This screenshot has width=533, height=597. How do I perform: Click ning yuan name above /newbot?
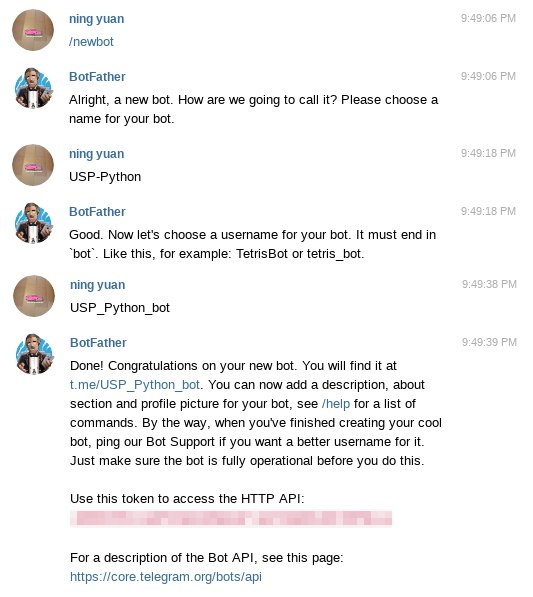pos(97,19)
